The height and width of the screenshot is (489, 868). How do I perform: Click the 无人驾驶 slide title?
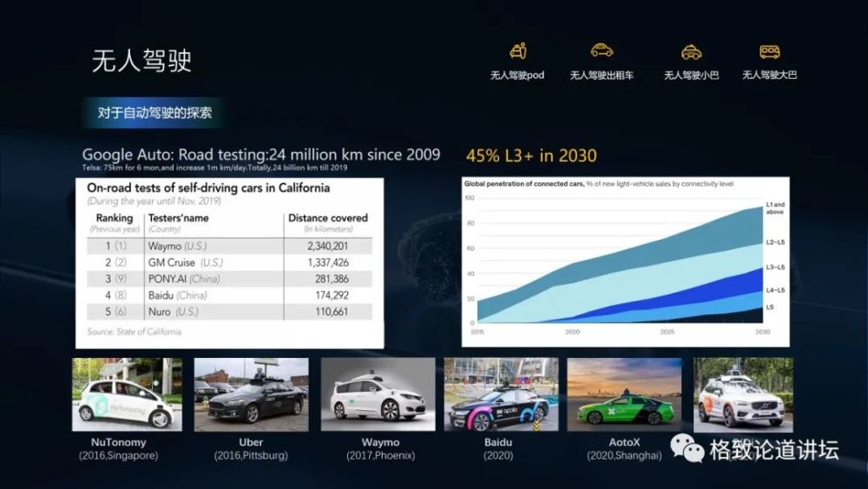(141, 60)
